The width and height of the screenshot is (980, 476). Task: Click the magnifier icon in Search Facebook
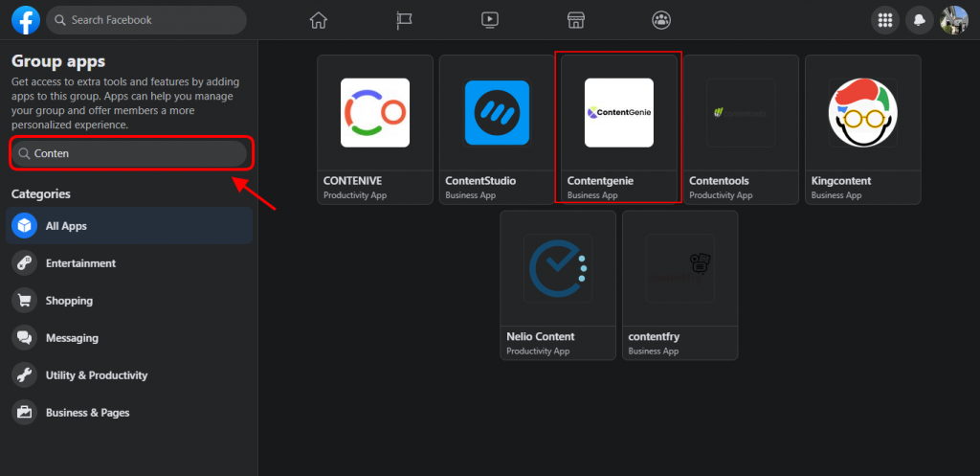pos(60,20)
